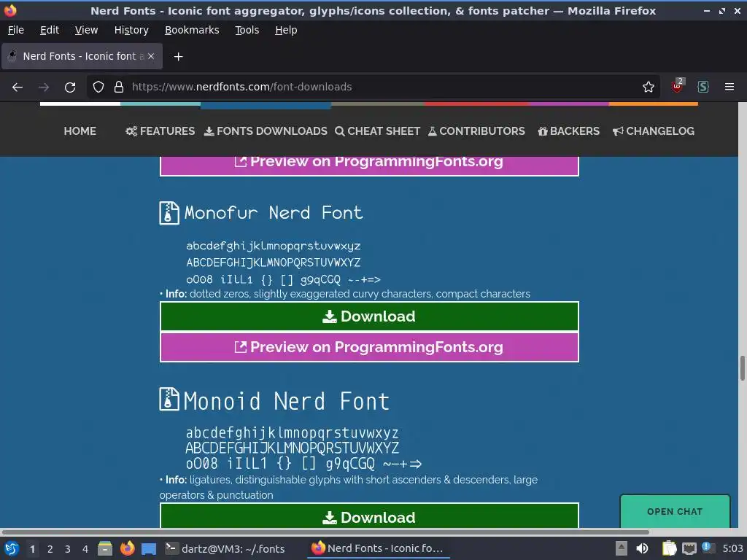Click the green S extension icon
The height and width of the screenshot is (560, 747).
click(703, 87)
